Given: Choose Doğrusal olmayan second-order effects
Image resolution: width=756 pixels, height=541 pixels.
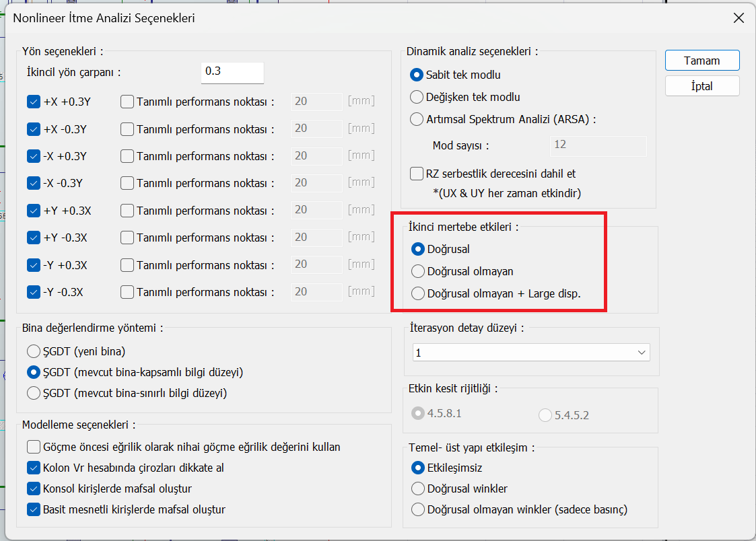Looking at the screenshot, I should [418, 272].
